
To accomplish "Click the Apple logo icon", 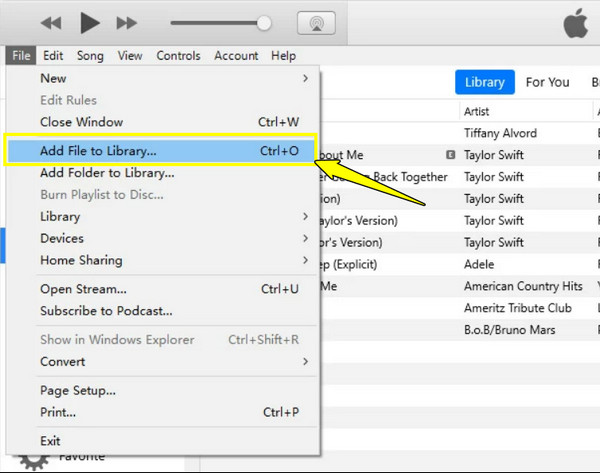I will click(576, 23).
